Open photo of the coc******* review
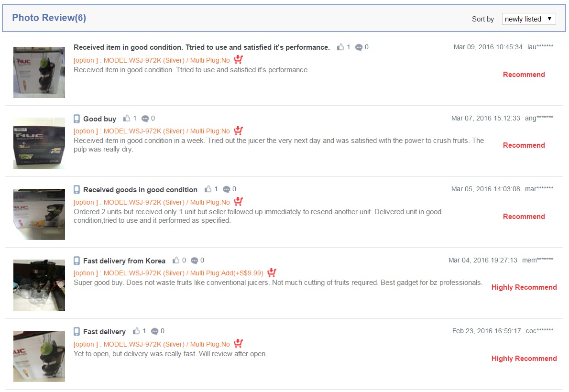The height and width of the screenshot is (392, 569). click(x=39, y=356)
